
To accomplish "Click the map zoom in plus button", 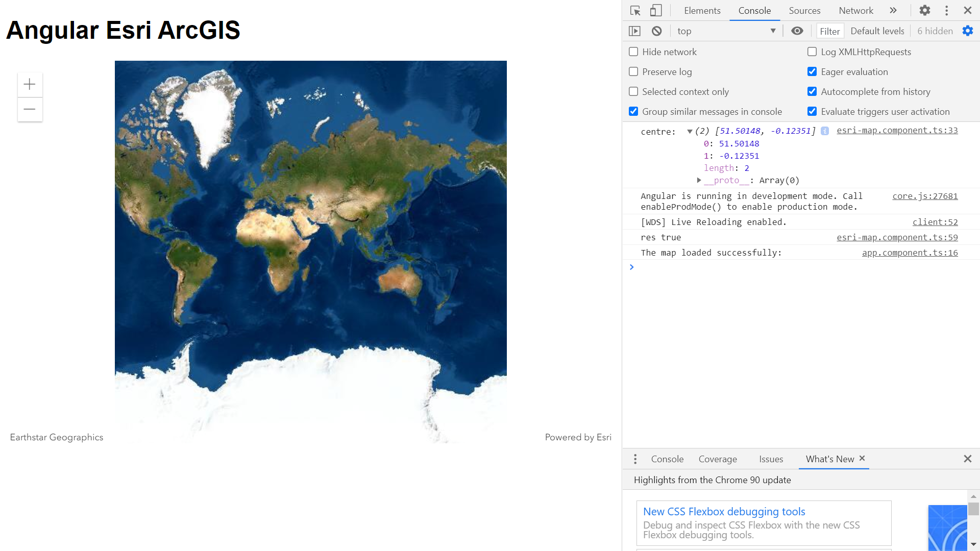I will tap(30, 84).
